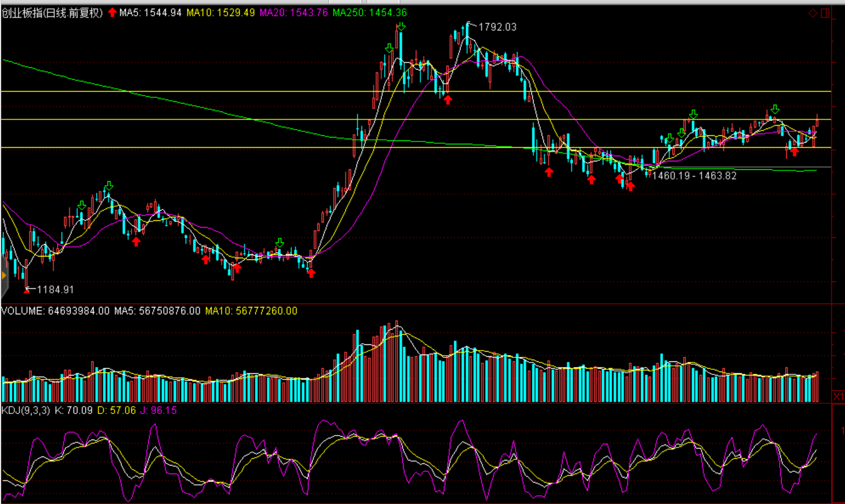The height and width of the screenshot is (504, 845).
Task: Click the D: 57.06 value label
Action: pos(116,410)
